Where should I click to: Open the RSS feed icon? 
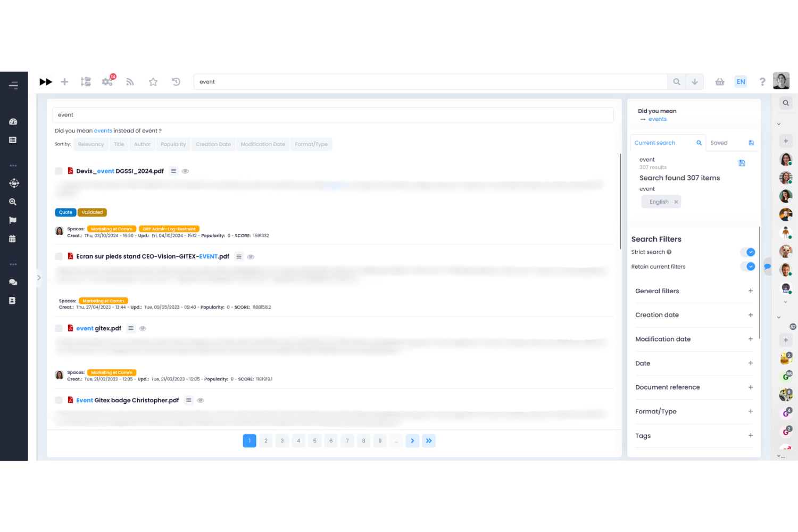click(x=130, y=82)
